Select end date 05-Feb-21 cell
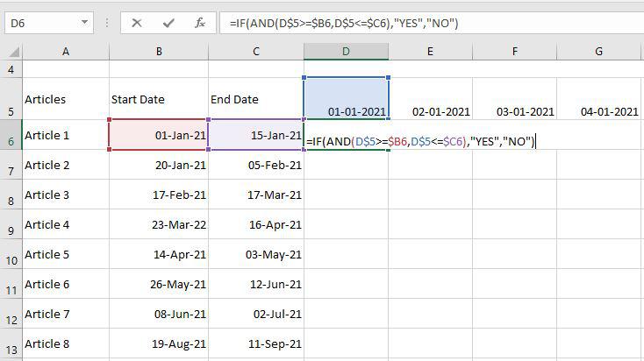Viewport: 644px width, 361px height. [x=256, y=165]
